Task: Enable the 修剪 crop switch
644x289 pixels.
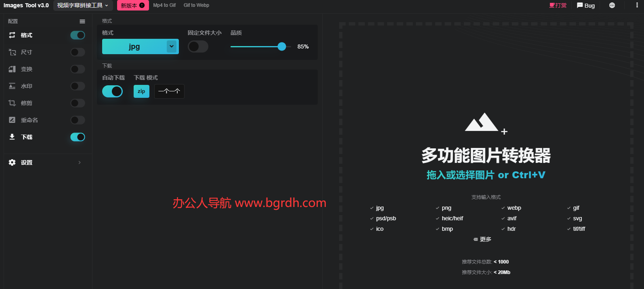Action: [x=78, y=103]
